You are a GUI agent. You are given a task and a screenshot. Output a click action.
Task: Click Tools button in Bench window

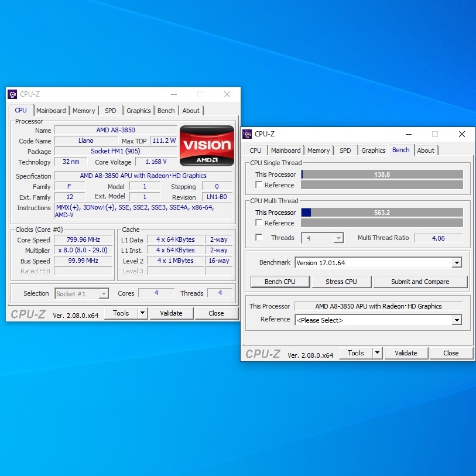coord(356,353)
